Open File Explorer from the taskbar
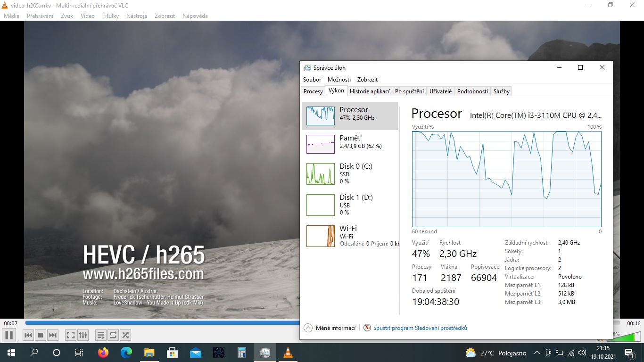The width and height of the screenshot is (644, 362). click(x=149, y=353)
